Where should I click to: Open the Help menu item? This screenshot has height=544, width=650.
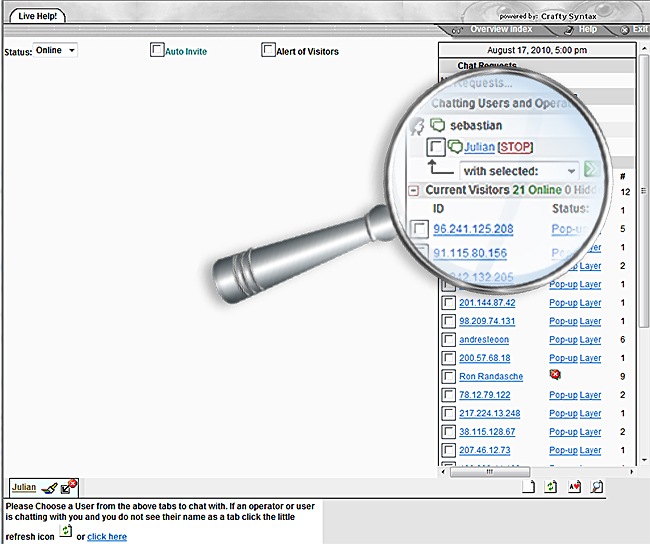pyautogui.click(x=587, y=30)
